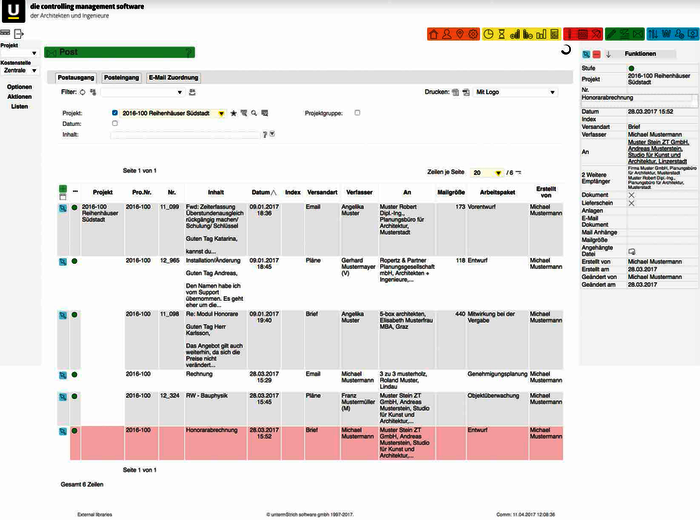700x520 pixels.
Task: Open the gear settings icon in orange toolbar
Action: click(473, 34)
